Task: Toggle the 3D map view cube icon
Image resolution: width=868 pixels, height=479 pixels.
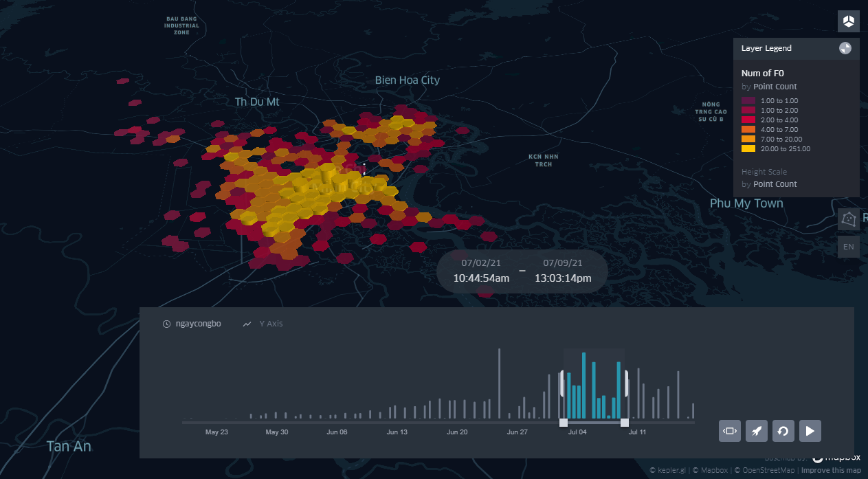Action: click(x=849, y=21)
